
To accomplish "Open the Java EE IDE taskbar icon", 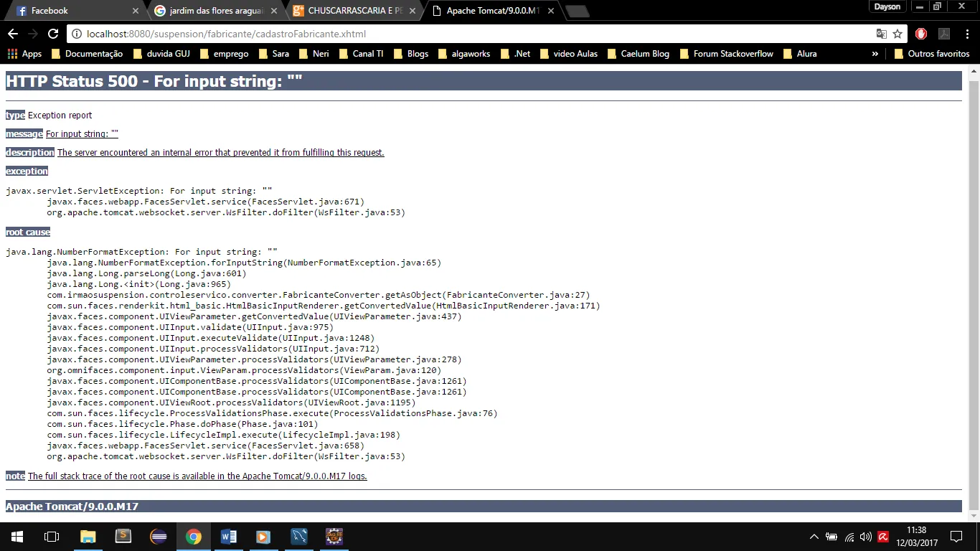I will 334,537.
